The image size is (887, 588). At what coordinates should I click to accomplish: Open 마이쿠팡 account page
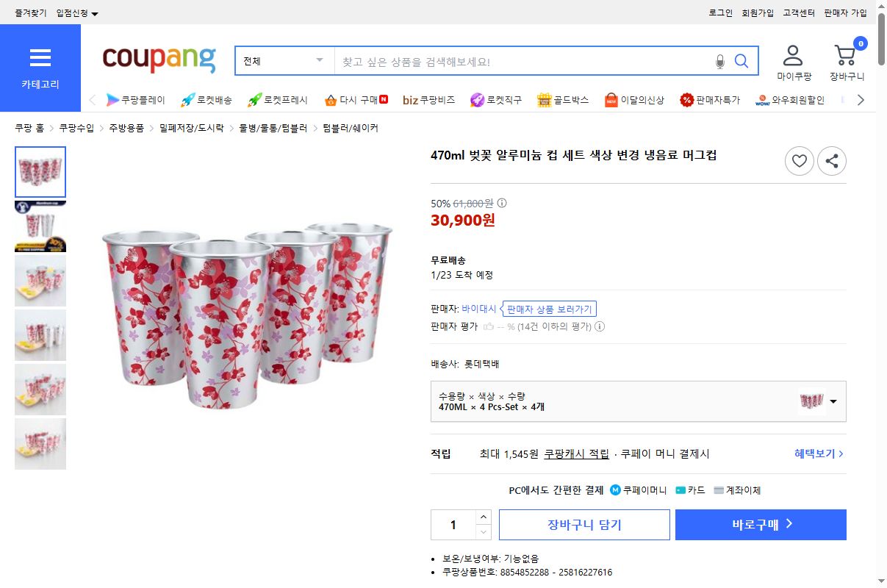tap(794, 61)
